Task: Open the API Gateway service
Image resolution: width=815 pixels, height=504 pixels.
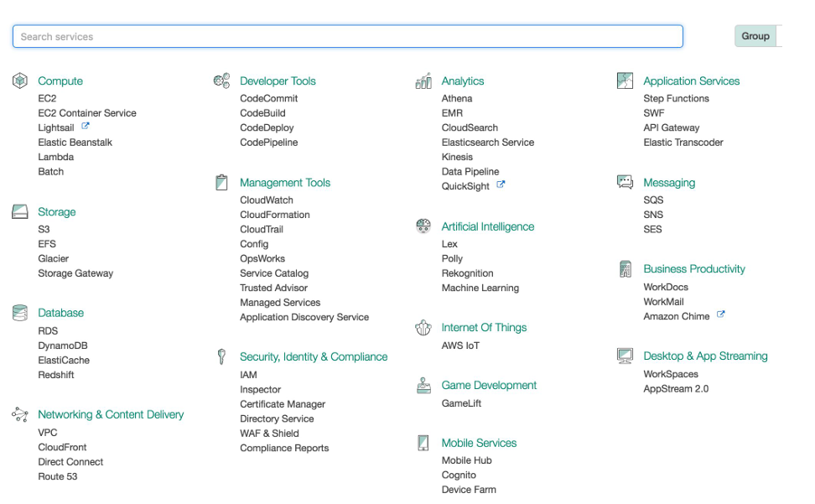Action: tap(671, 127)
